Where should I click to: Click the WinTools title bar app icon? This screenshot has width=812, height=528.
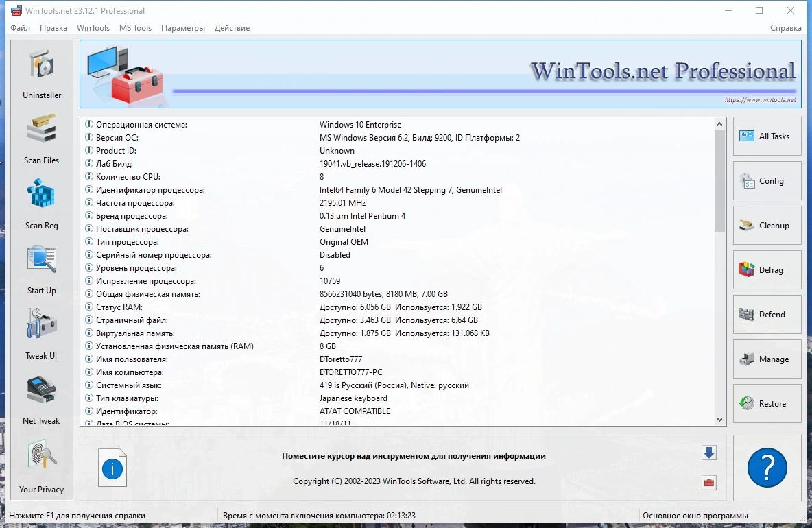coord(16,10)
